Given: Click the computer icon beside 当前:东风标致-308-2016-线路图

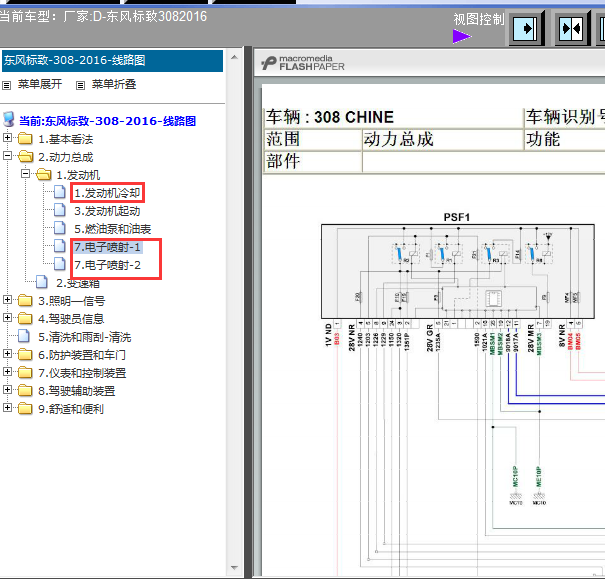Looking at the screenshot, I should click(x=8, y=120).
